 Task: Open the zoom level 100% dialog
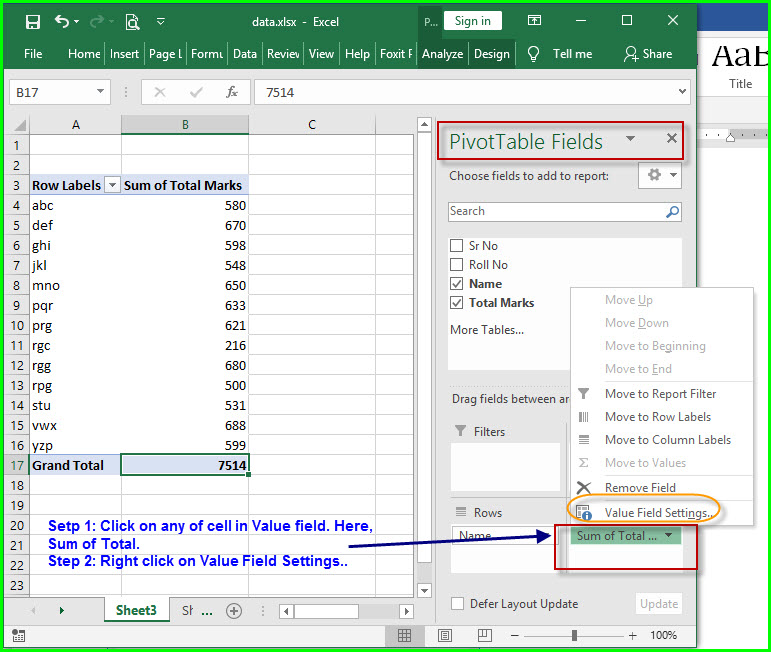coord(663,635)
